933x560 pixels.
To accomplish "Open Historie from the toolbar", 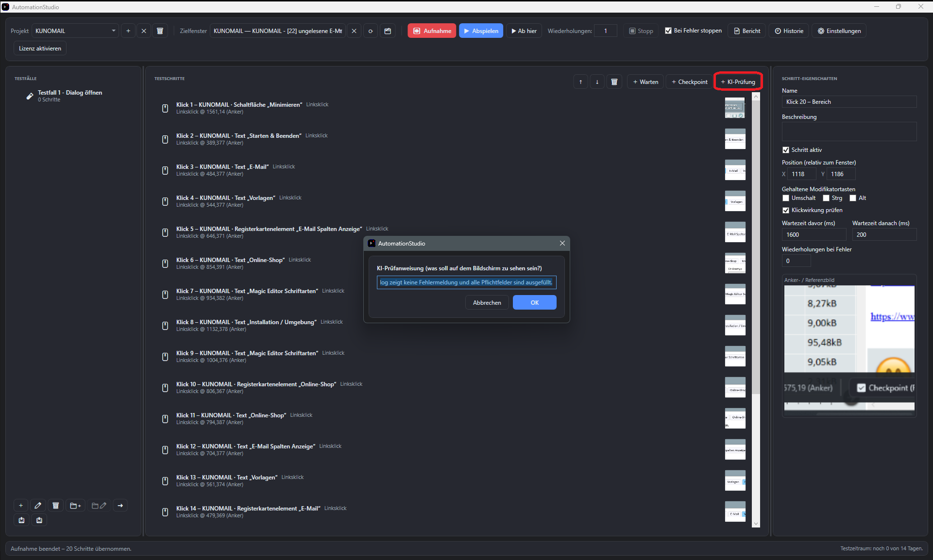I will (789, 31).
